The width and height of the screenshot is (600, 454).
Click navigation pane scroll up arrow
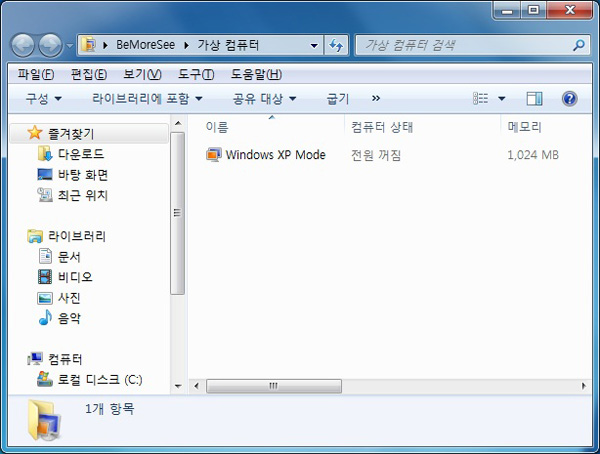178,123
